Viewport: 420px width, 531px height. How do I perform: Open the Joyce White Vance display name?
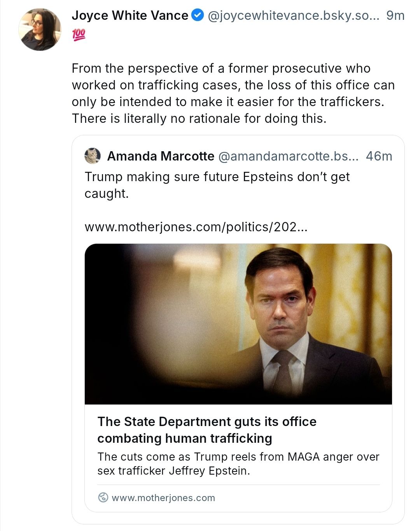tap(130, 16)
